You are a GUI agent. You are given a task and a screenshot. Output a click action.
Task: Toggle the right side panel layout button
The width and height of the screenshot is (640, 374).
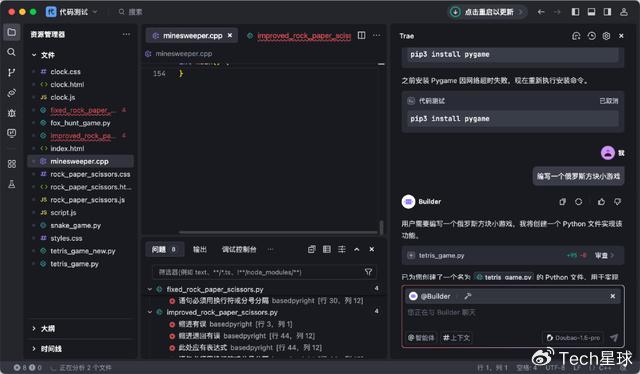(x=607, y=12)
